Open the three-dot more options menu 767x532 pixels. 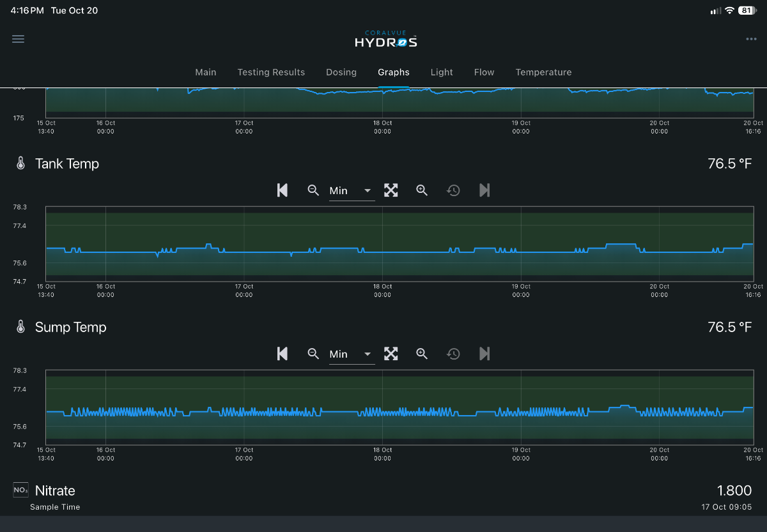point(751,39)
